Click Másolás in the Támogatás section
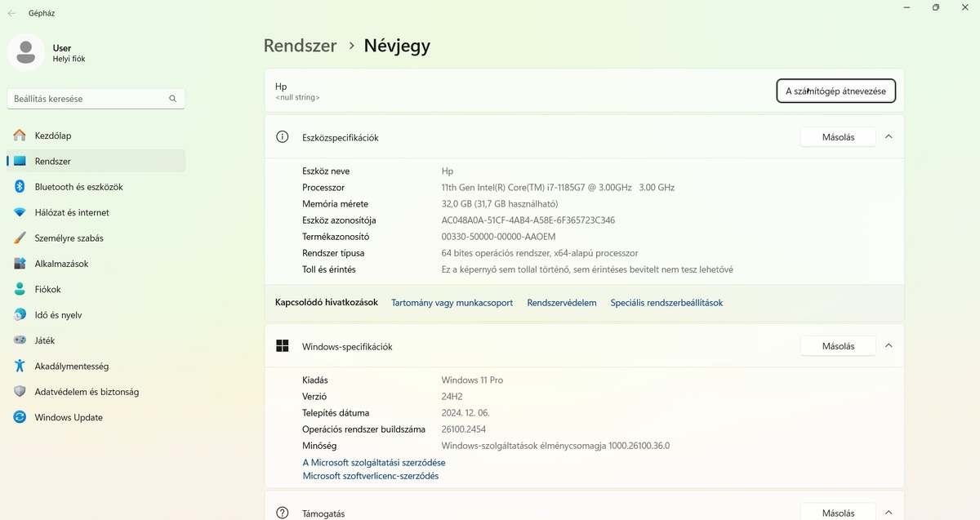Screen dimensions: 980x520 [x=838, y=513]
